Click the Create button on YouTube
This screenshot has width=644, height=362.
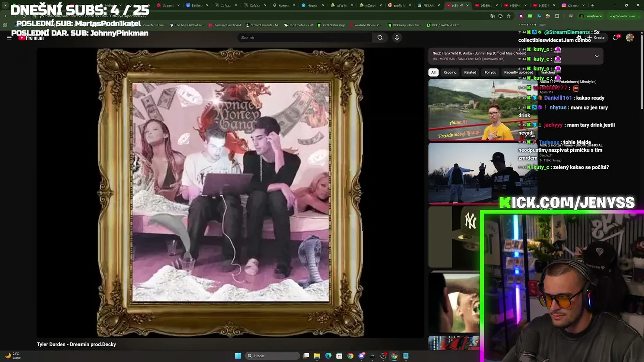(596, 38)
